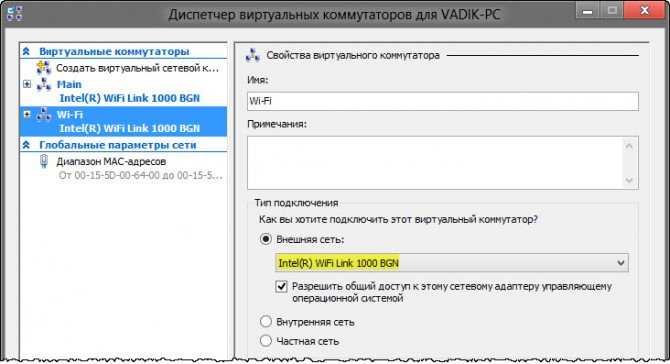This screenshot has width=670, height=364.
Task: Select the Частная сеть radio button
Action: coord(266,341)
